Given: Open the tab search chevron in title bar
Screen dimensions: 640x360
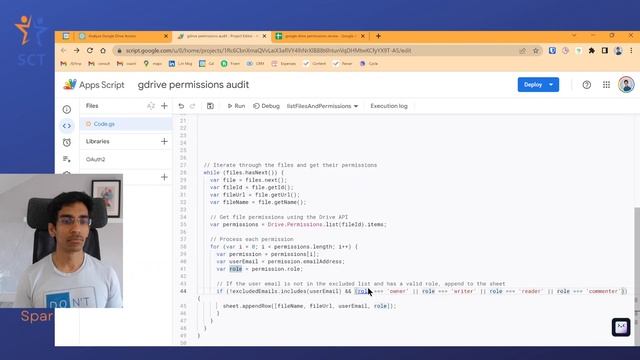Looking at the screenshot, I should 574,36.
